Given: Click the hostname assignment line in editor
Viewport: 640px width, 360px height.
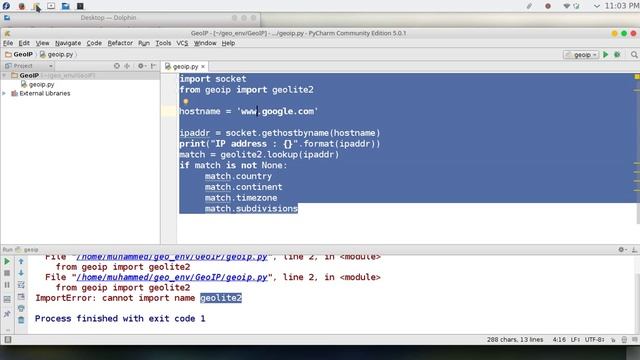Looking at the screenshot, I should 249,111.
